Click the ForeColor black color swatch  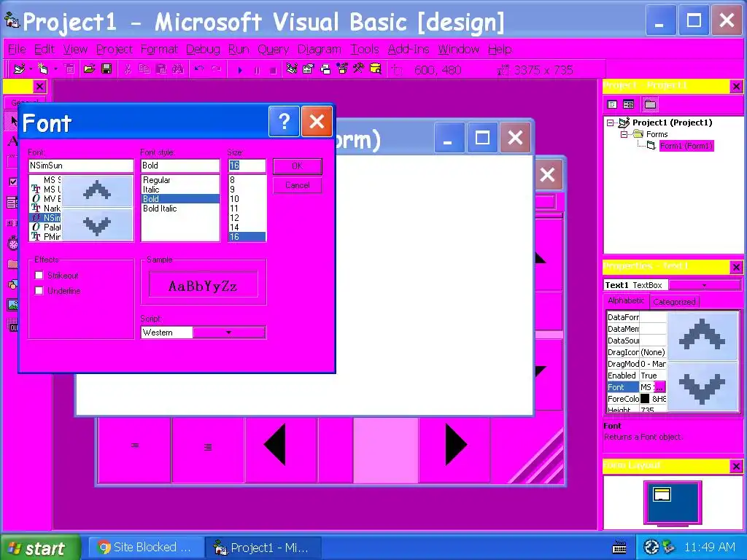tap(645, 399)
